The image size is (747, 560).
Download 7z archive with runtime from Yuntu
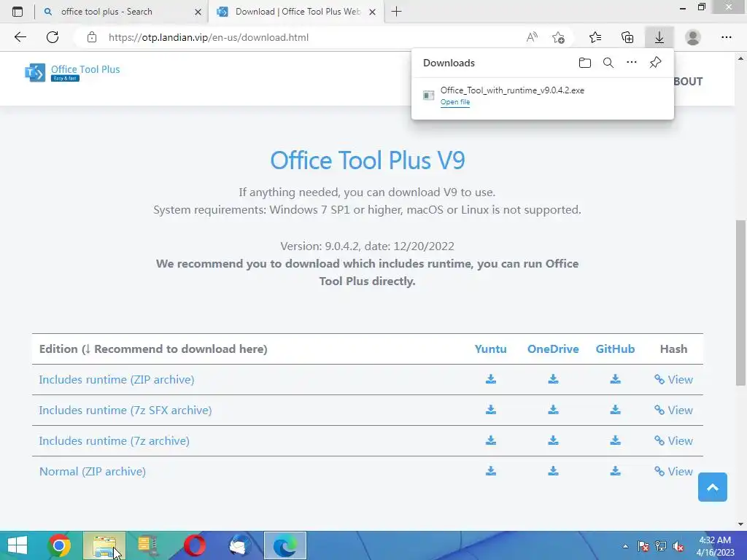tap(491, 440)
